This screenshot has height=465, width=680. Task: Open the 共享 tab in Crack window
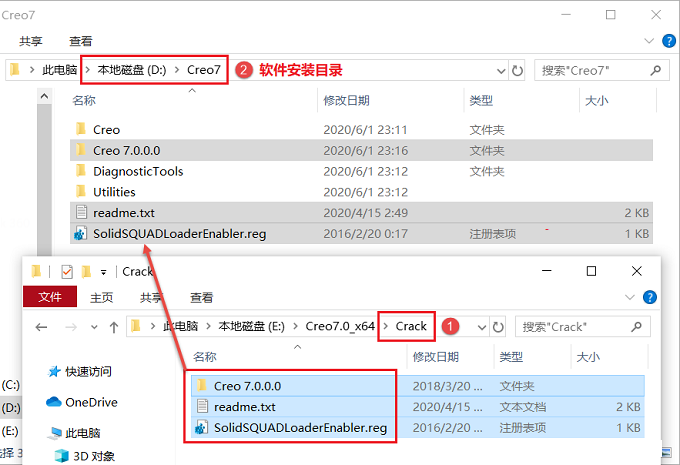pos(151,298)
